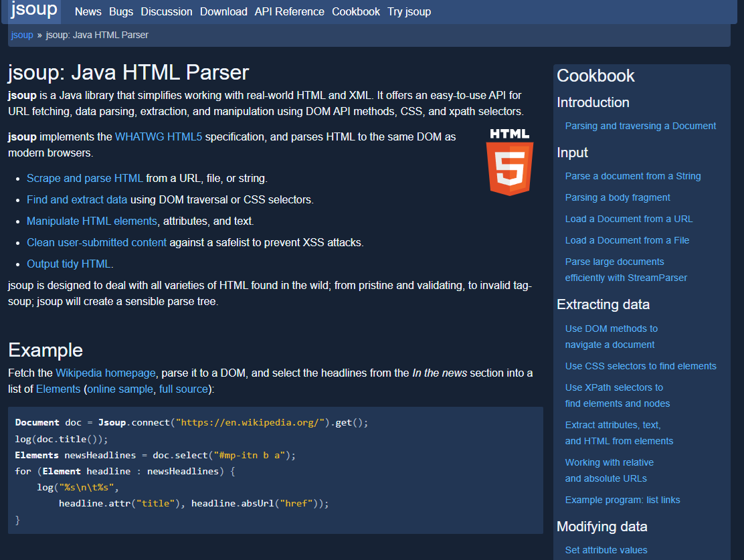Screen dimensions: 744x560
Task: Open Load a Document from a URL
Action: coord(629,219)
